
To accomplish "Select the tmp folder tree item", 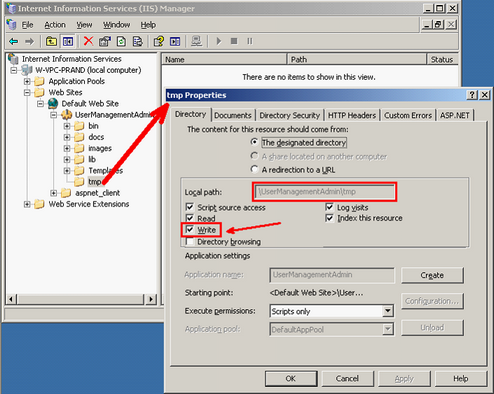I will 94,182.
